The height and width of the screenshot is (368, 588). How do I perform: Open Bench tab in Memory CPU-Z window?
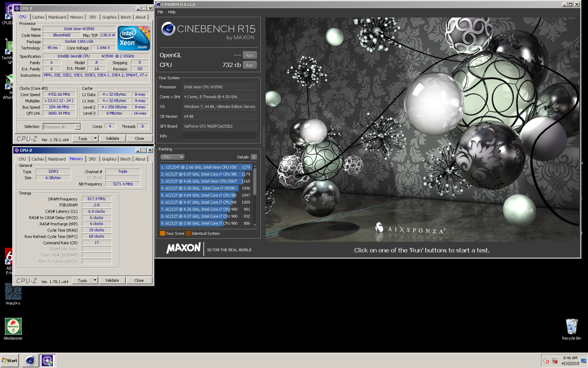[x=126, y=159]
